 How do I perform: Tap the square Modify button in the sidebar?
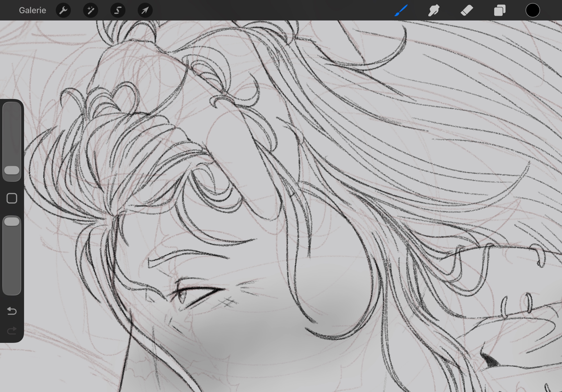tap(12, 198)
